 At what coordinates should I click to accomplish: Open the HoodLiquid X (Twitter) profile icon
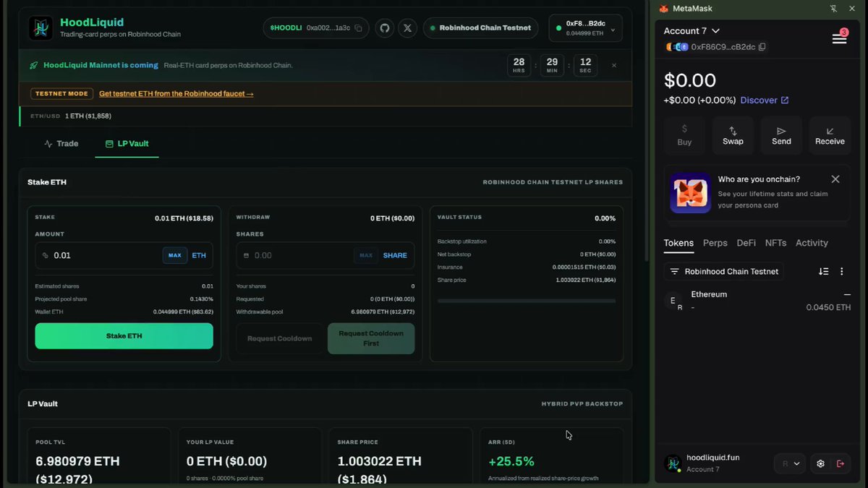[x=408, y=28]
